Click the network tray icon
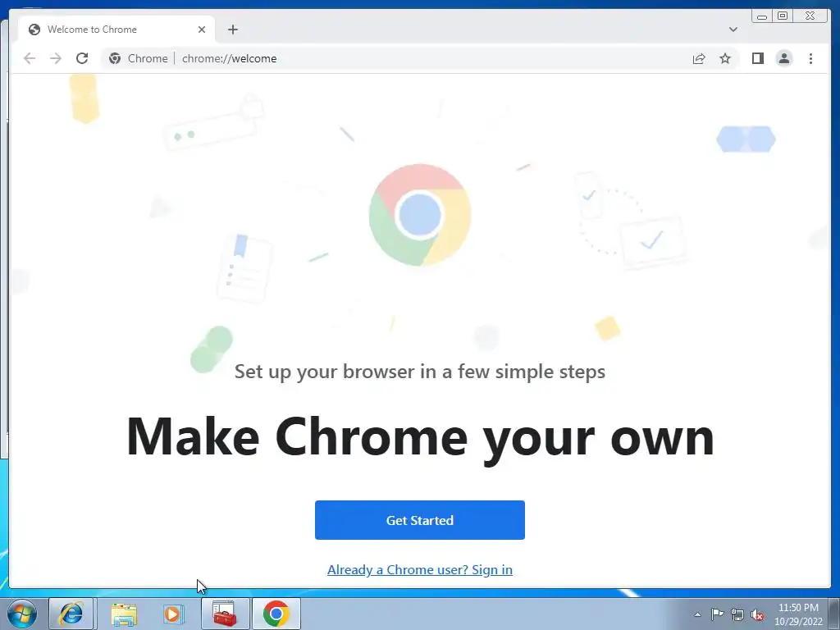840x630 pixels. (x=737, y=614)
